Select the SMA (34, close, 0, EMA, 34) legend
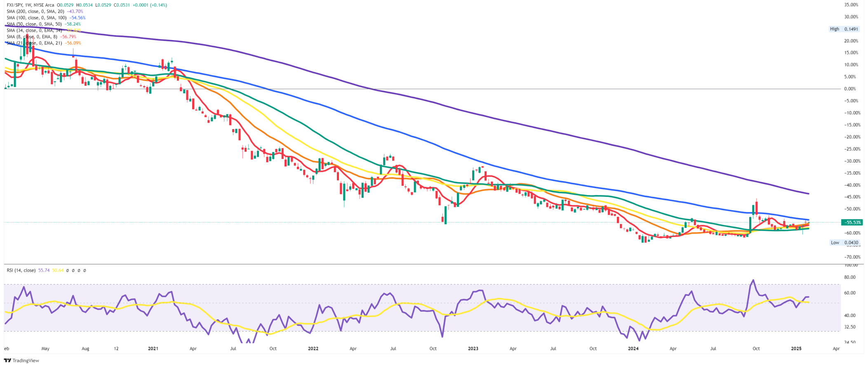This screenshot has height=367, width=868. (34, 31)
